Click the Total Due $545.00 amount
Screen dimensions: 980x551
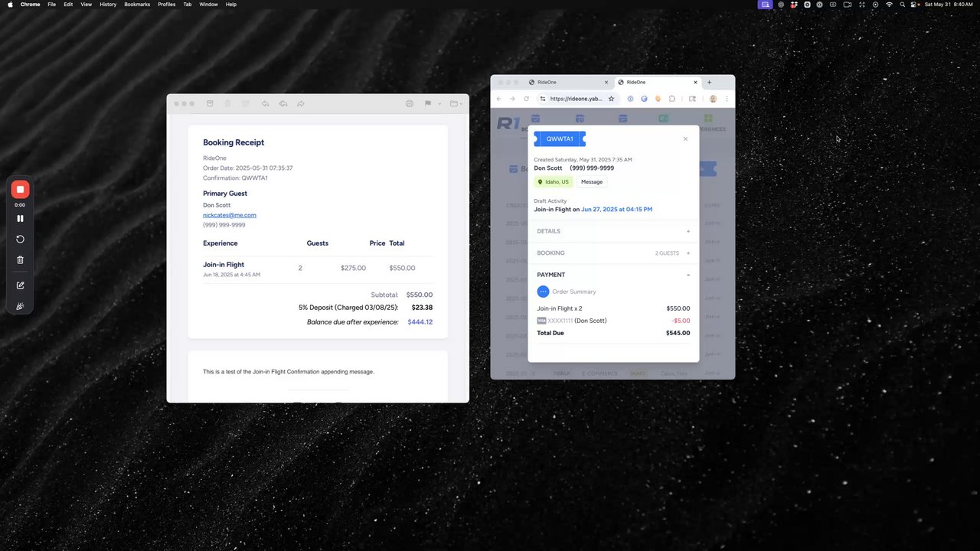point(678,333)
